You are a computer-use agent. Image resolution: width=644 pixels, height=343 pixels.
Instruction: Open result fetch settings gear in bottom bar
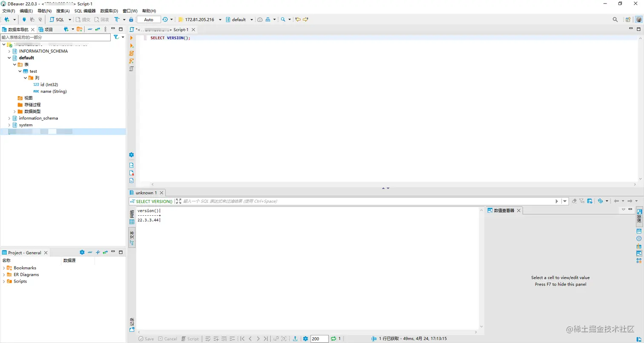pyautogui.click(x=305, y=339)
